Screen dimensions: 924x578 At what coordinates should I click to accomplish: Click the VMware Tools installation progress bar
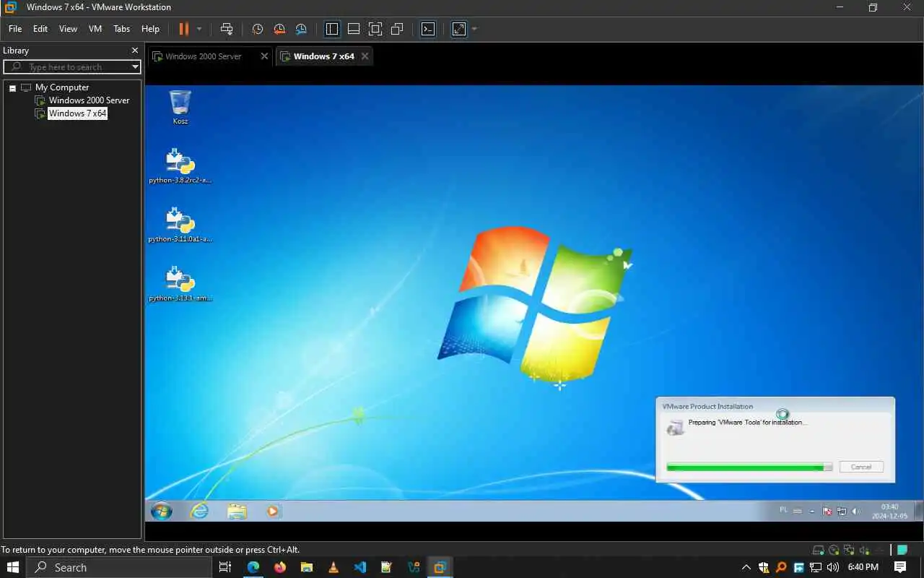pyautogui.click(x=749, y=467)
